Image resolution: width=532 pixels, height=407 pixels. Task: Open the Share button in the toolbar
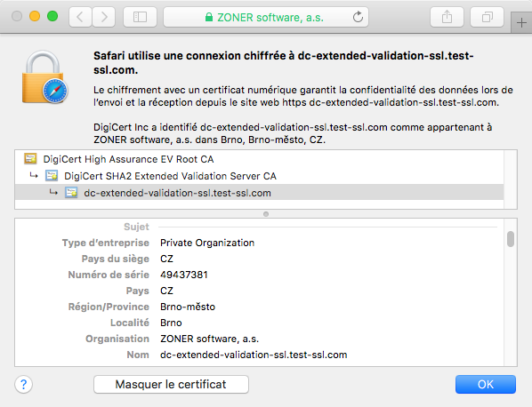tap(447, 17)
